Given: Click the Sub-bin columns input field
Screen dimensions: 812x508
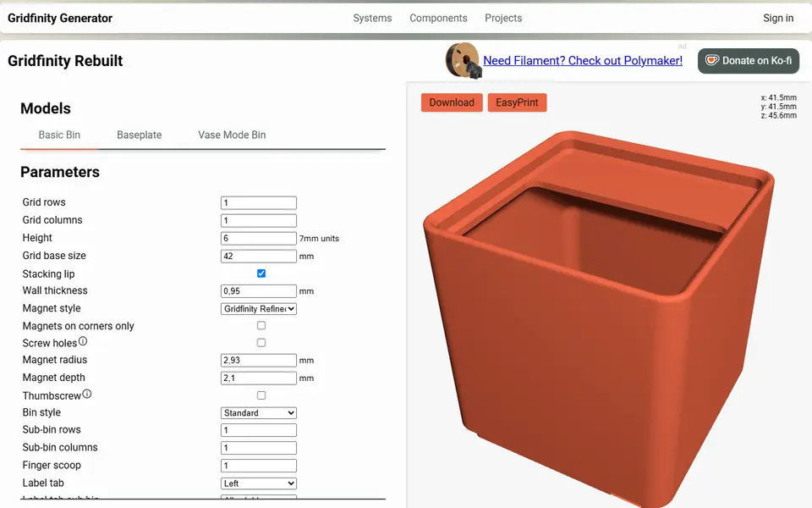Looking at the screenshot, I should 259,448.
